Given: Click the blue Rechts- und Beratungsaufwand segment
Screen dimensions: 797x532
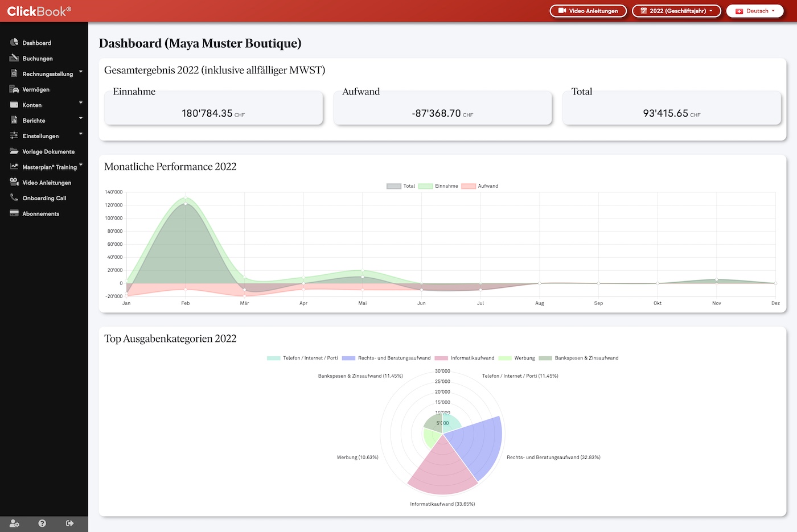Looking at the screenshot, I should 475,448.
